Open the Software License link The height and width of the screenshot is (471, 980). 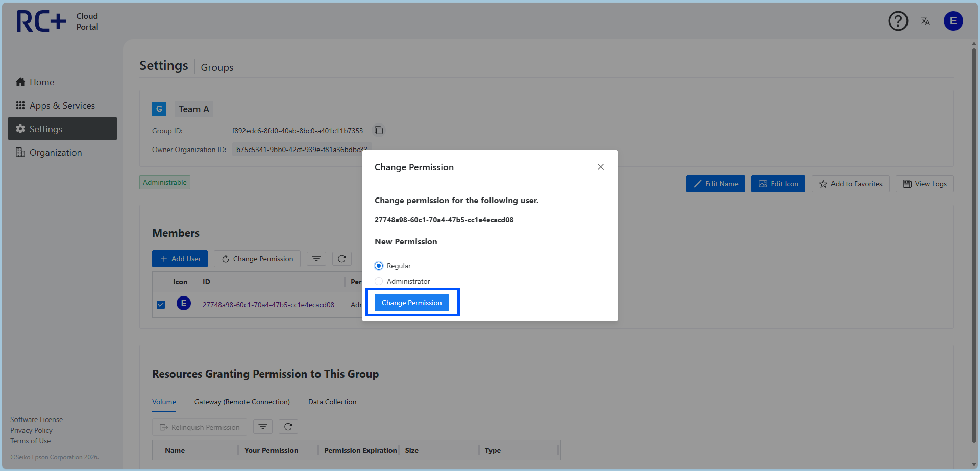click(37, 419)
